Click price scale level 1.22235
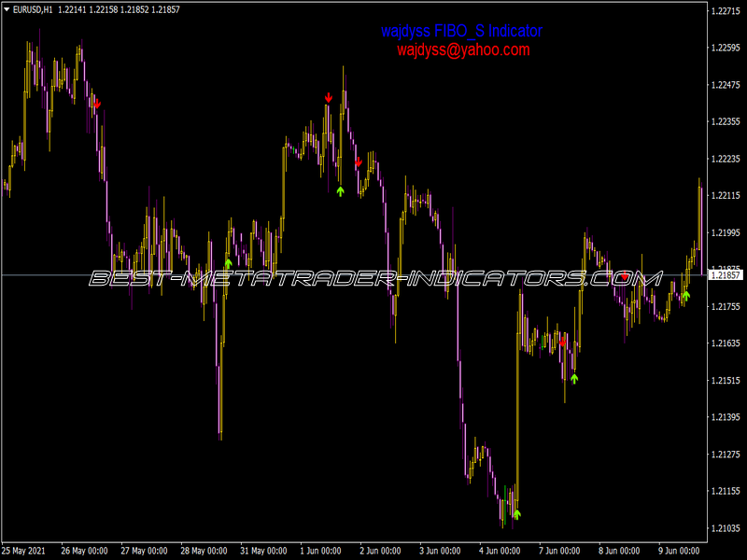The image size is (747, 560). pyautogui.click(x=726, y=159)
